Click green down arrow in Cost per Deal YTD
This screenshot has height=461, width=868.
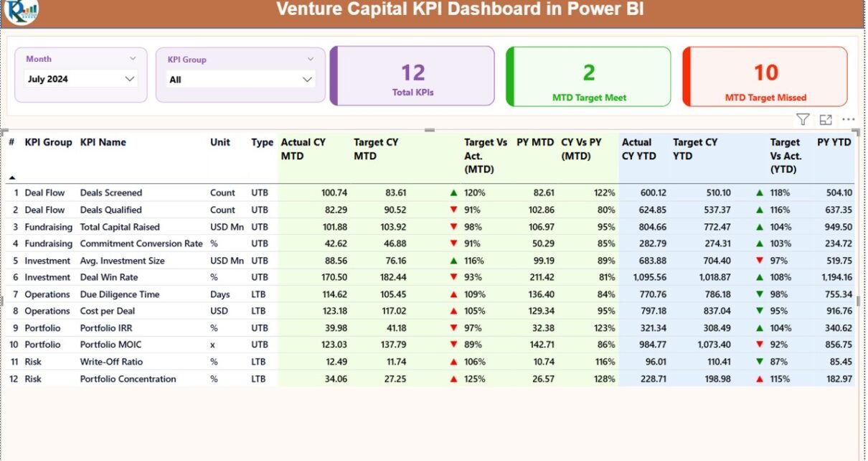pyautogui.click(x=760, y=312)
